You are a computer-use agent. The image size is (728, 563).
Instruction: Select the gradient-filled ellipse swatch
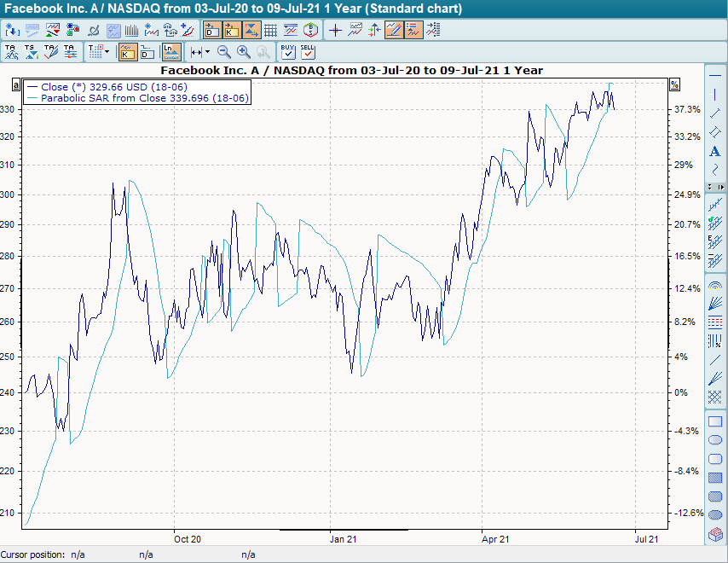point(714,514)
